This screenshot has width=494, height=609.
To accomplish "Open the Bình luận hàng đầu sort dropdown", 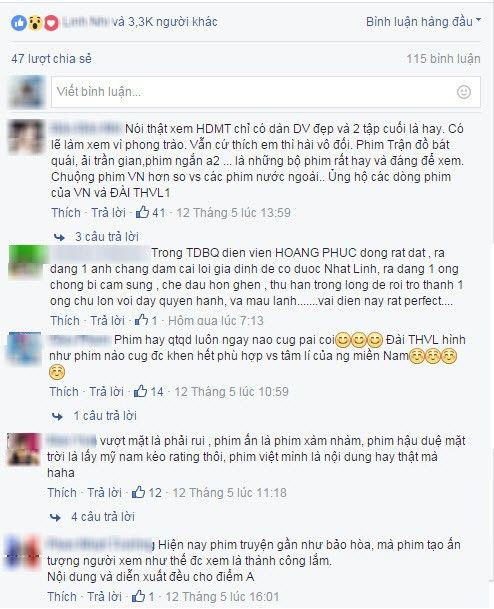I will (423, 22).
